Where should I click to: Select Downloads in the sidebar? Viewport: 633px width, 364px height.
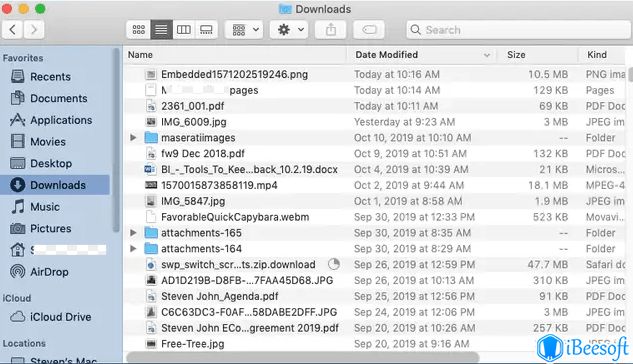point(54,185)
